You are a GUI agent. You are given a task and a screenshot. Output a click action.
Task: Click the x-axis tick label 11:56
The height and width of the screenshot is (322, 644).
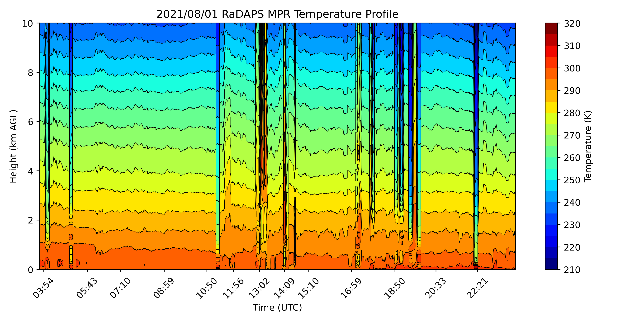click(233, 288)
